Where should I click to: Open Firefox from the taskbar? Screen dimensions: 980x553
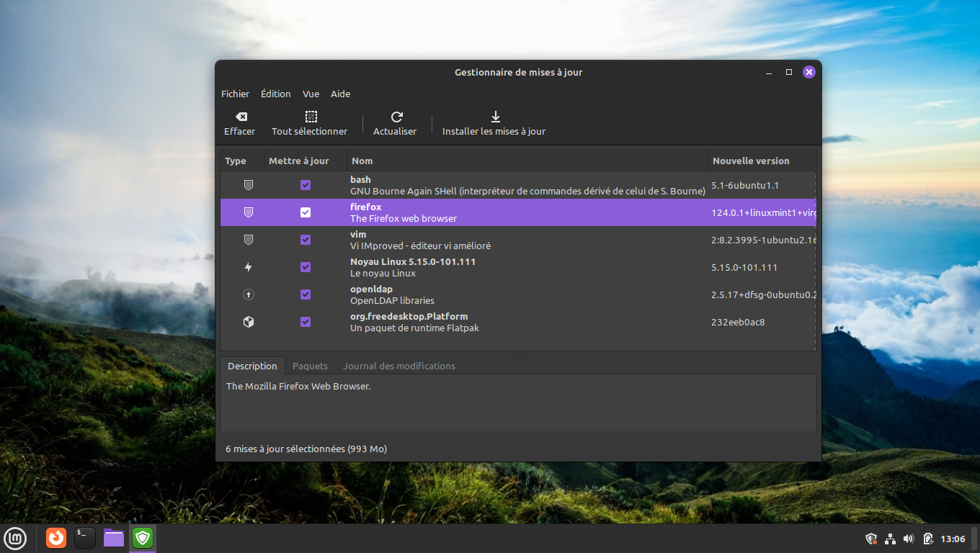click(56, 538)
